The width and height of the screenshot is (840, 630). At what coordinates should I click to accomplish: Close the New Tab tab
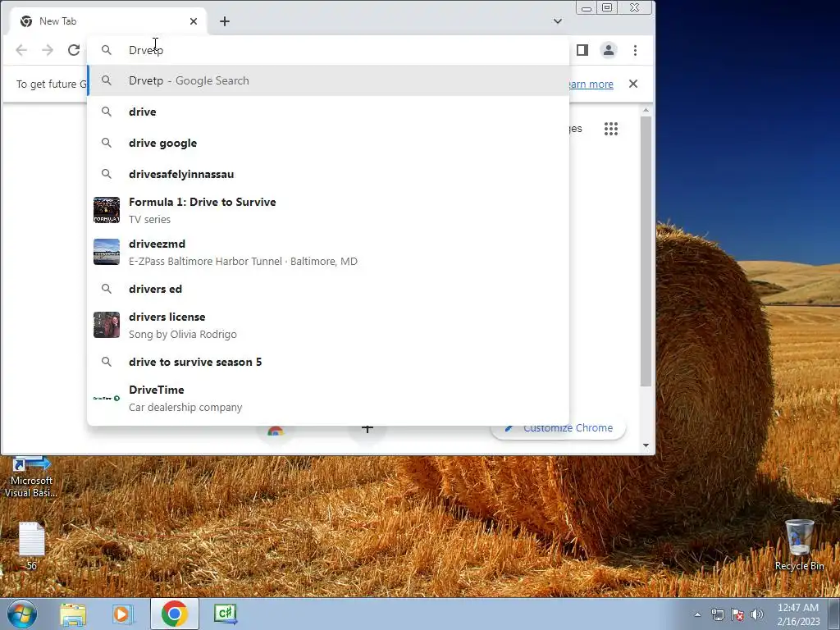(194, 21)
